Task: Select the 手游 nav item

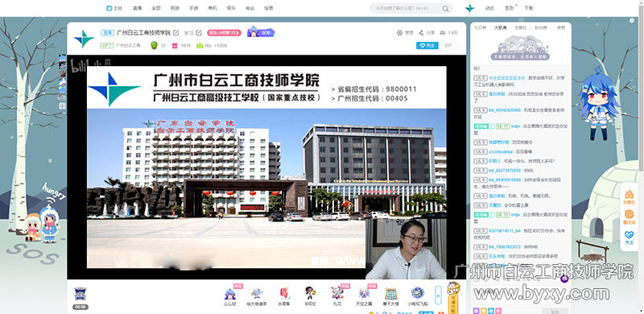Action: [x=193, y=8]
